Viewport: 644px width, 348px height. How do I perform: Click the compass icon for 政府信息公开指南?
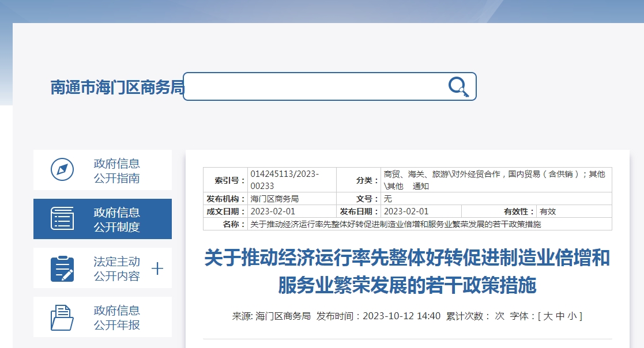[x=62, y=170]
